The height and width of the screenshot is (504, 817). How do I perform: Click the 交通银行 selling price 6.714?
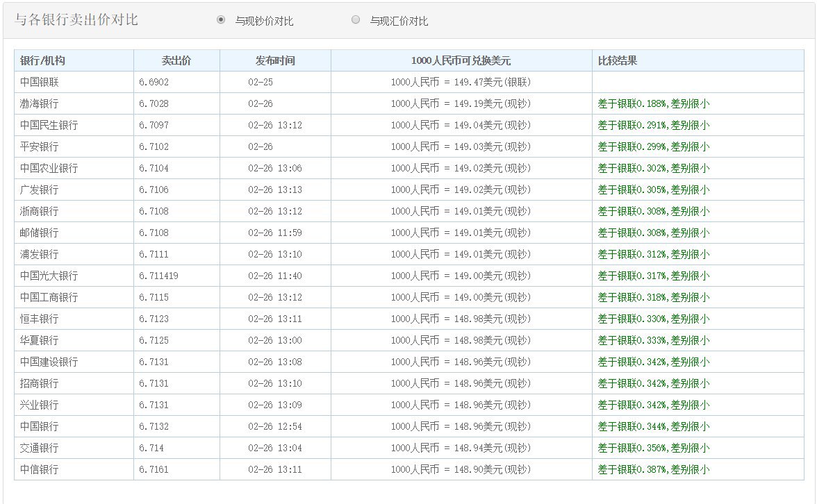151,448
